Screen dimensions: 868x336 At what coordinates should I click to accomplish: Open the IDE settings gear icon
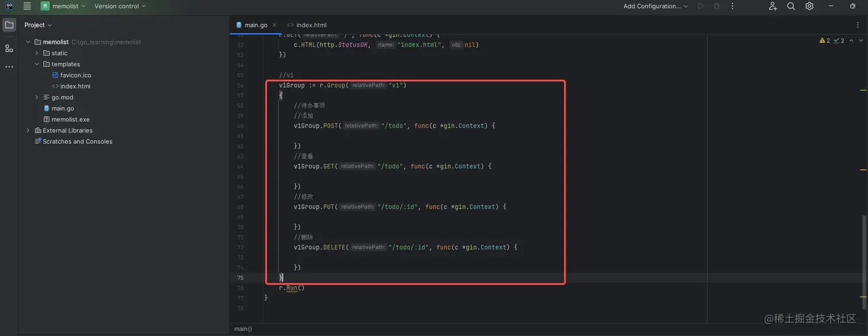(809, 6)
